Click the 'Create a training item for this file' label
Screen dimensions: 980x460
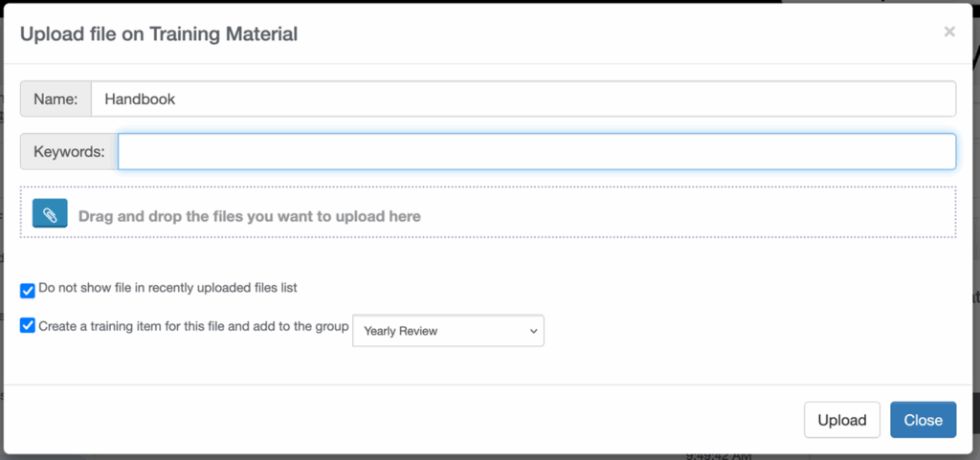pyautogui.click(x=193, y=326)
